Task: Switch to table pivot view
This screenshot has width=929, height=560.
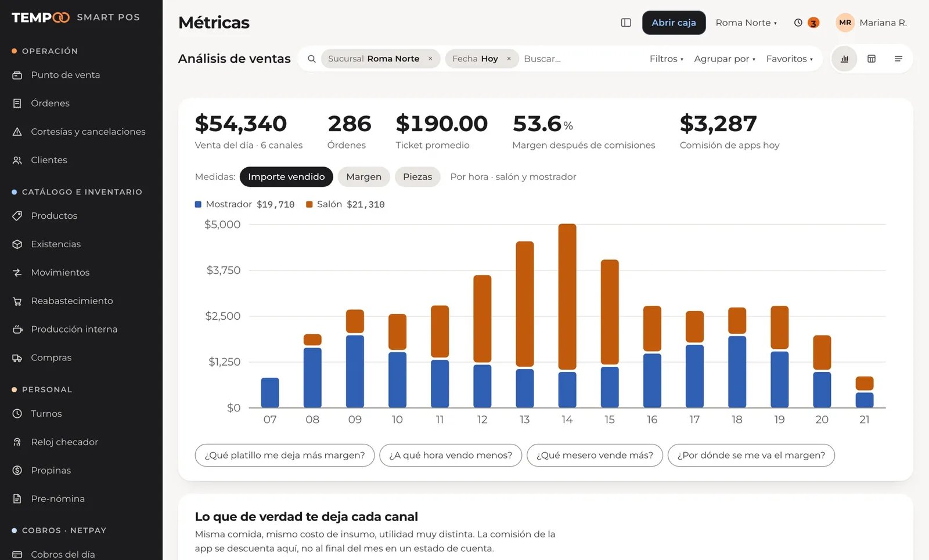Action: 872,59
